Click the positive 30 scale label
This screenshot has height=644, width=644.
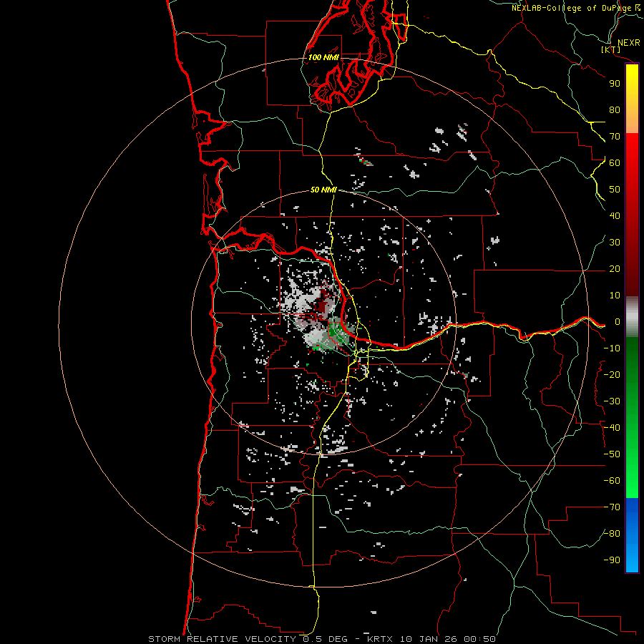[x=615, y=243]
